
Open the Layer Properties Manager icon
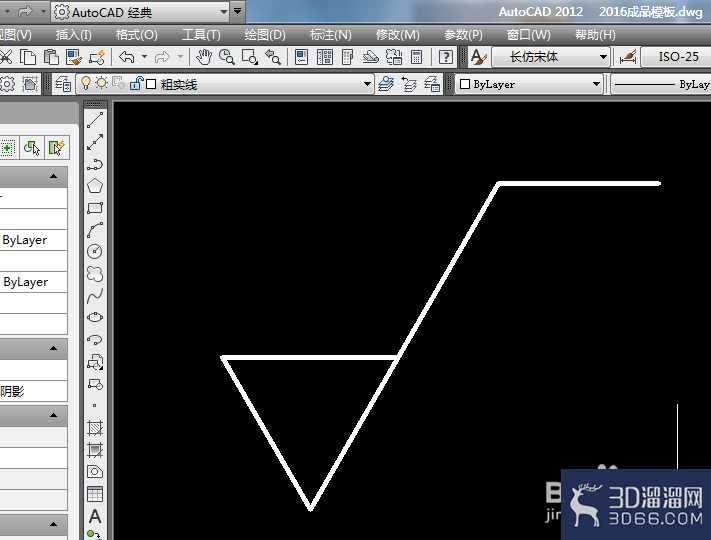click(63, 84)
